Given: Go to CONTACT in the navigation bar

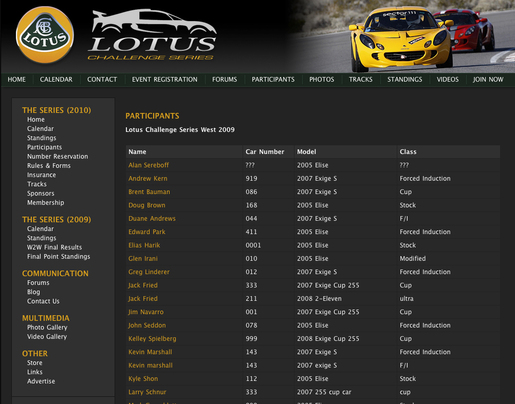Looking at the screenshot, I should (102, 79).
